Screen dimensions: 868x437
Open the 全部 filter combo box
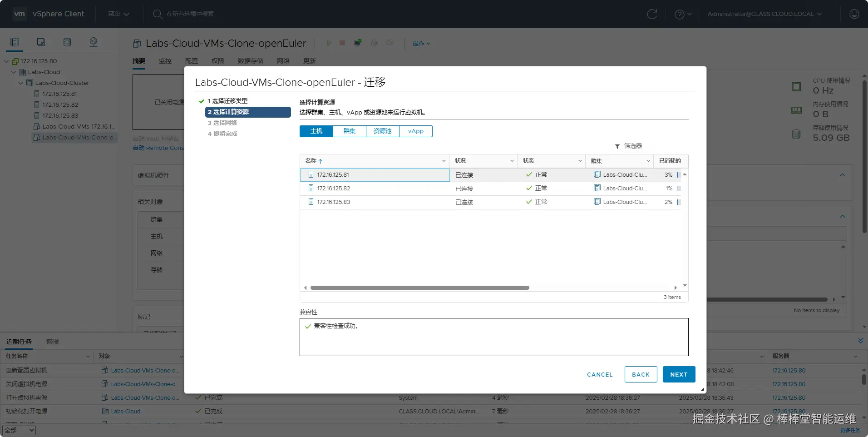[19, 430]
